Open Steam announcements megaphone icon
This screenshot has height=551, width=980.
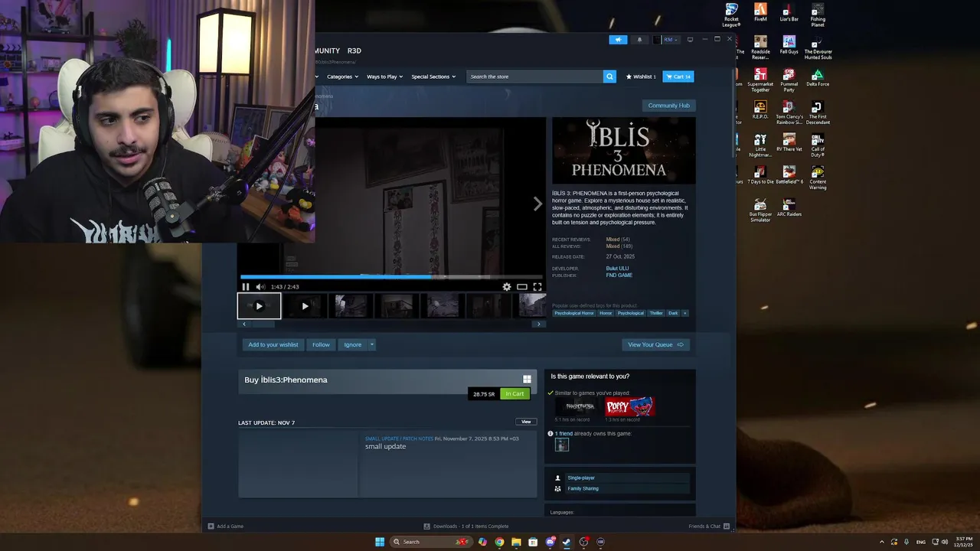(x=618, y=40)
